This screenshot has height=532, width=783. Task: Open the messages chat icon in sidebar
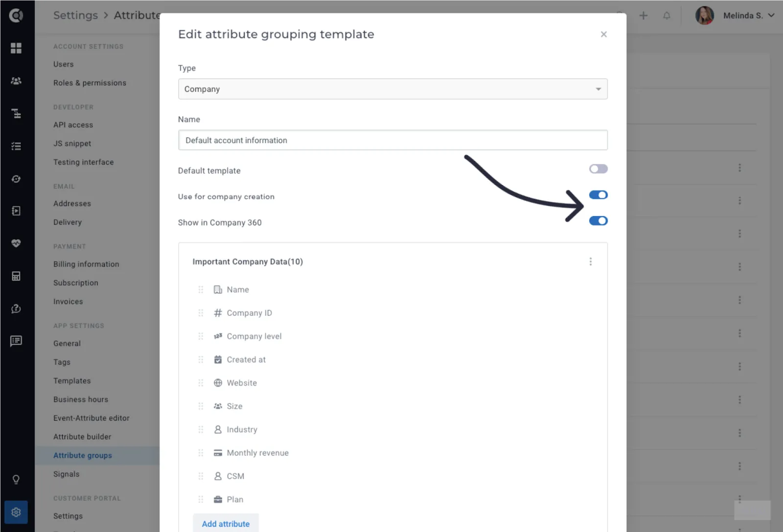coord(16,341)
